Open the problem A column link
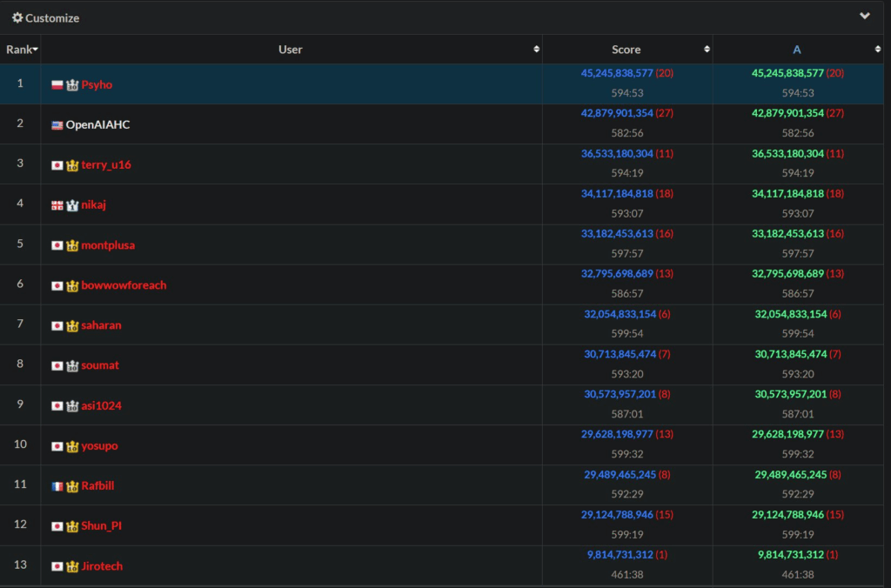This screenshot has height=588, width=891. tap(796, 50)
